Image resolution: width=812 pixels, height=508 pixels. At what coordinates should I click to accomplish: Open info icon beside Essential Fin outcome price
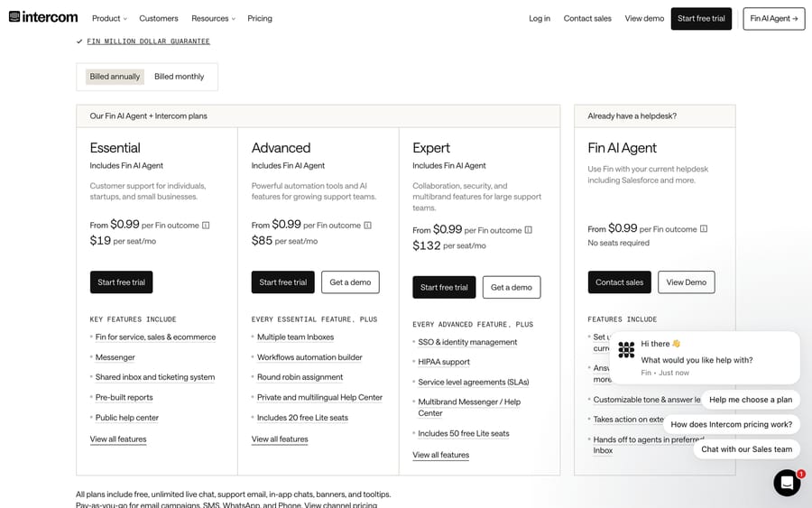(206, 226)
